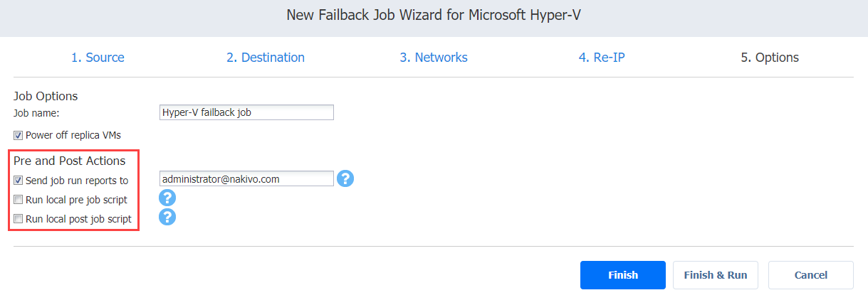
Task: Enable Run local post job script
Action: point(19,219)
